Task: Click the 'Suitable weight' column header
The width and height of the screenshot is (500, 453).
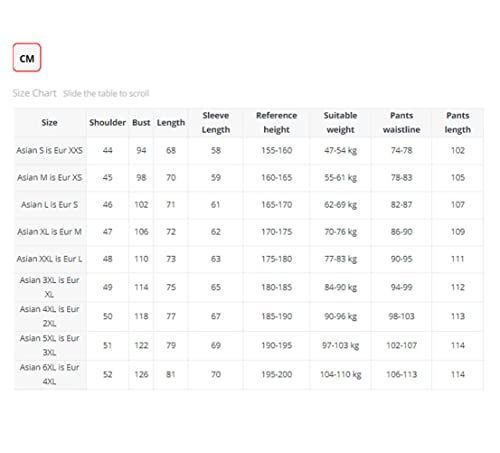Action: 340,122
